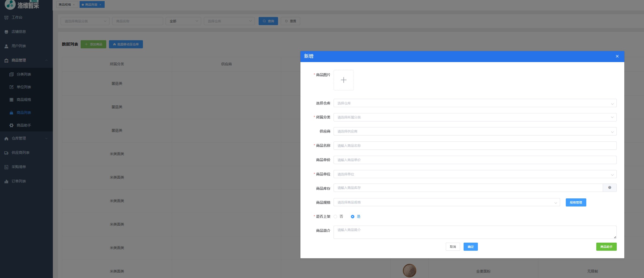Open 商品助手 gear icon
This screenshot has height=278, width=644.
11,125
